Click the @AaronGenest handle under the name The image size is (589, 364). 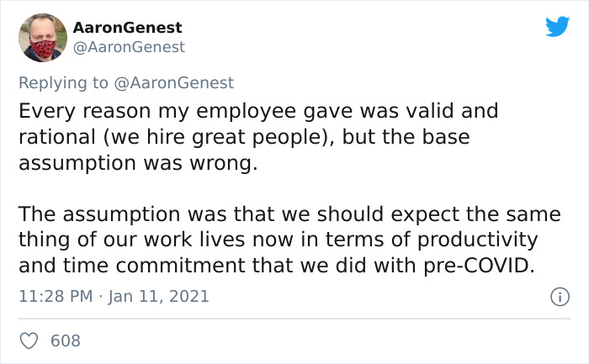click(x=129, y=47)
